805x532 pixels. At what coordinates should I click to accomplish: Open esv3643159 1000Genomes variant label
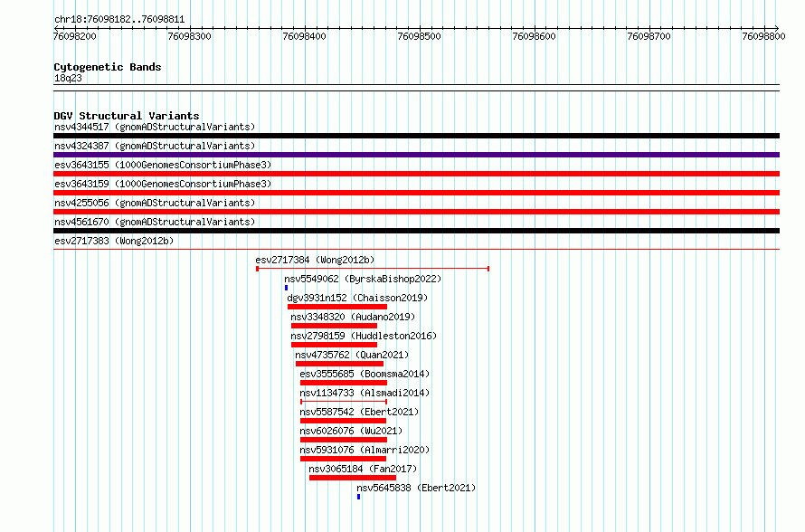(x=163, y=184)
